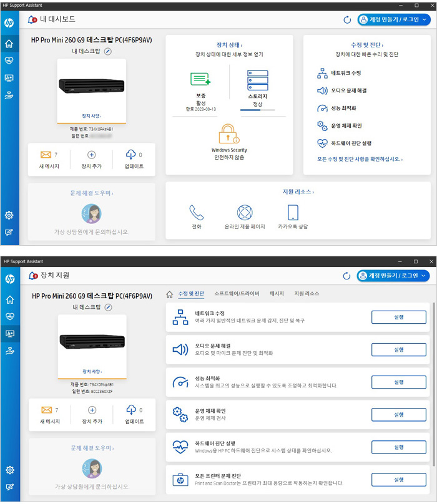Open 스토리지 storage icon
The height and width of the screenshot is (504, 437).
(258, 80)
